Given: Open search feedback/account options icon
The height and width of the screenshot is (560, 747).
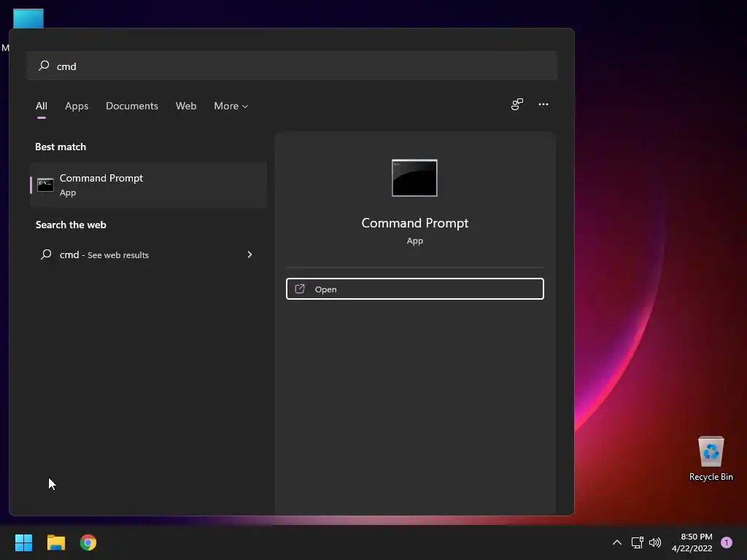Looking at the screenshot, I should coord(517,104).
